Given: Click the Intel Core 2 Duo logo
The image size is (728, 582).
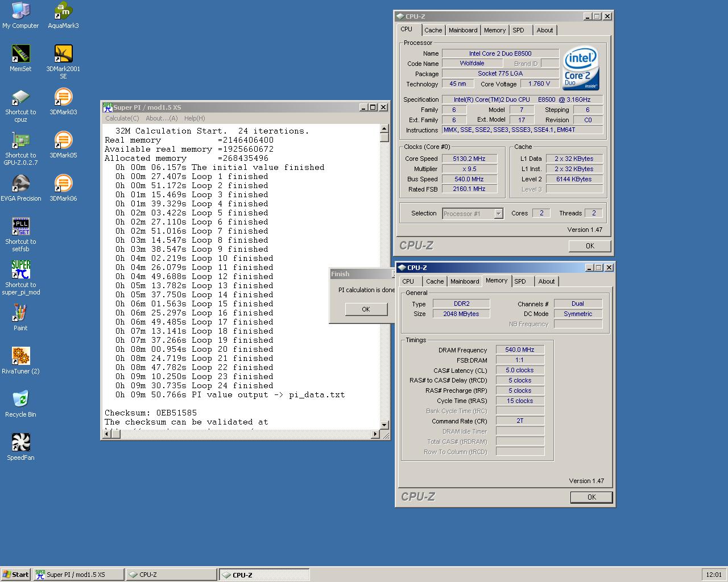Looking at the screenshot, I should (x=580, y=69).
